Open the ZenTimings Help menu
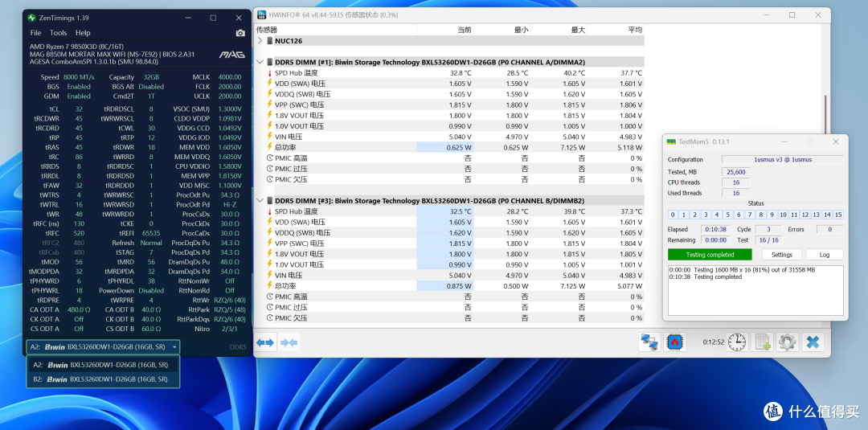This screenshot has width=868, height=430. pos(83,33)
